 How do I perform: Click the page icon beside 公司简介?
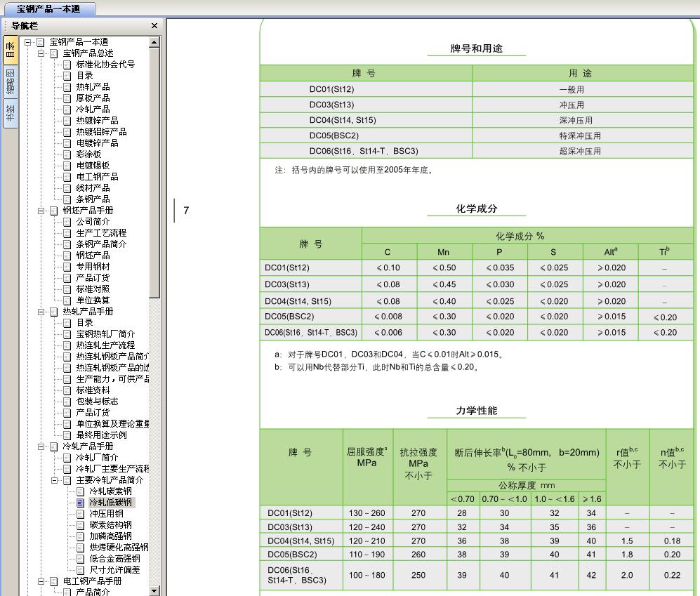[x=67, y=222]
